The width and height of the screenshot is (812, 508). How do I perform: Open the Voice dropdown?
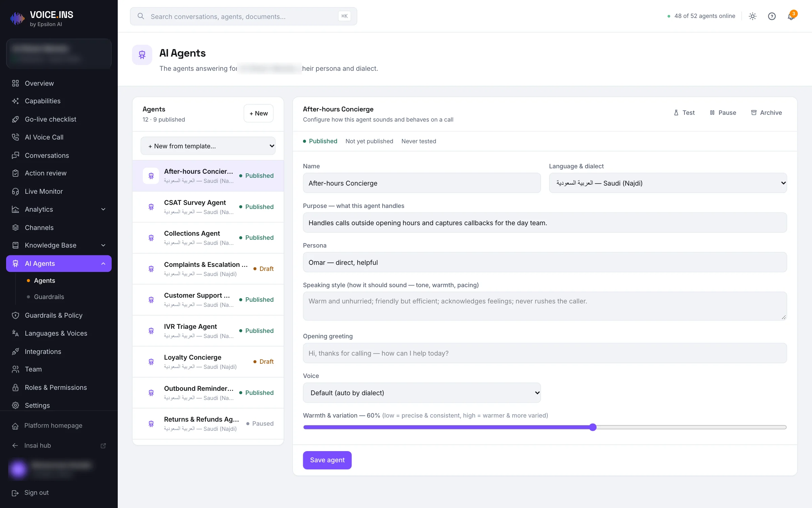pos(422,393)
